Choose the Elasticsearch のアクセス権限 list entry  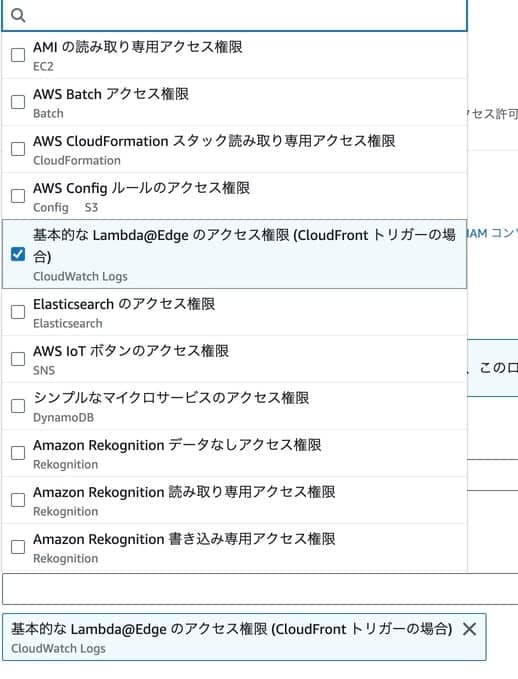234,312
